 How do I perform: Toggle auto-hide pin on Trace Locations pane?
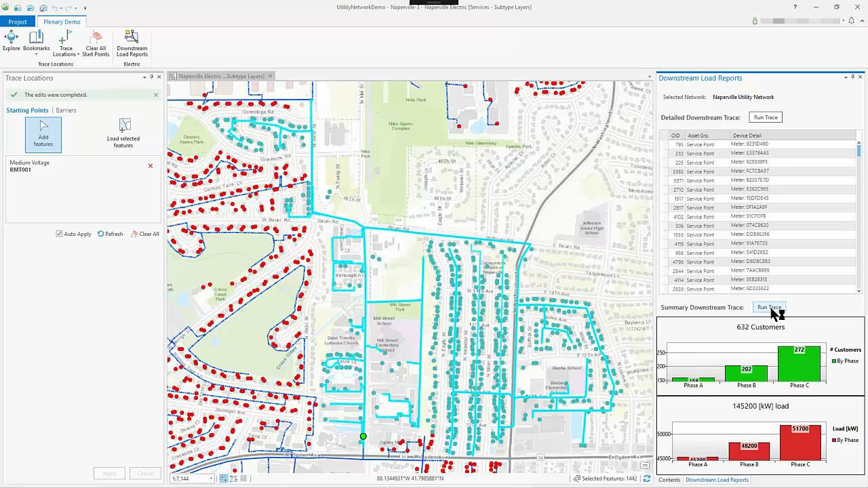coord(152,77)
